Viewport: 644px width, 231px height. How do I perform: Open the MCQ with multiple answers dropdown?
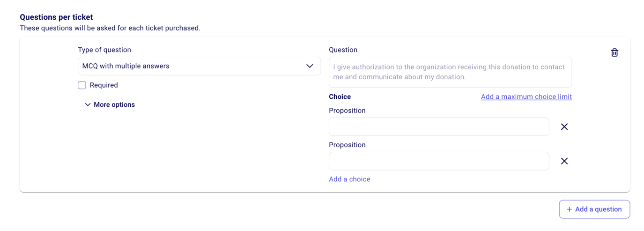(x=199, y=66)
